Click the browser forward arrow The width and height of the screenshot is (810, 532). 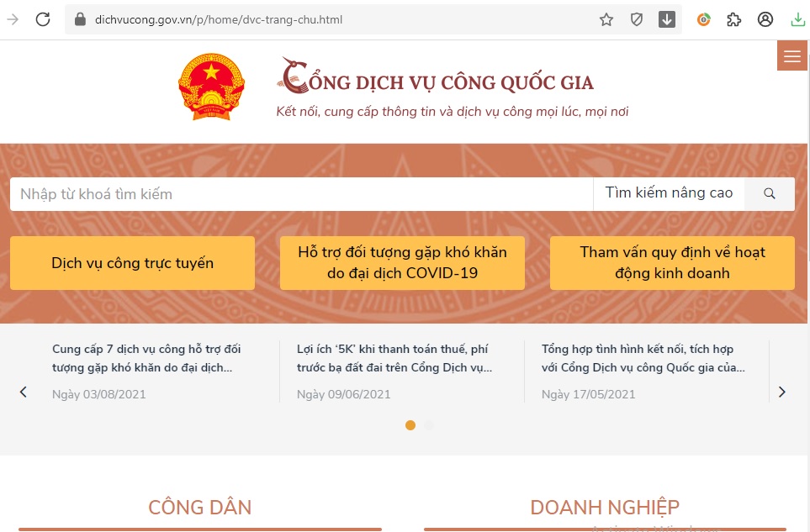[13, 19]
